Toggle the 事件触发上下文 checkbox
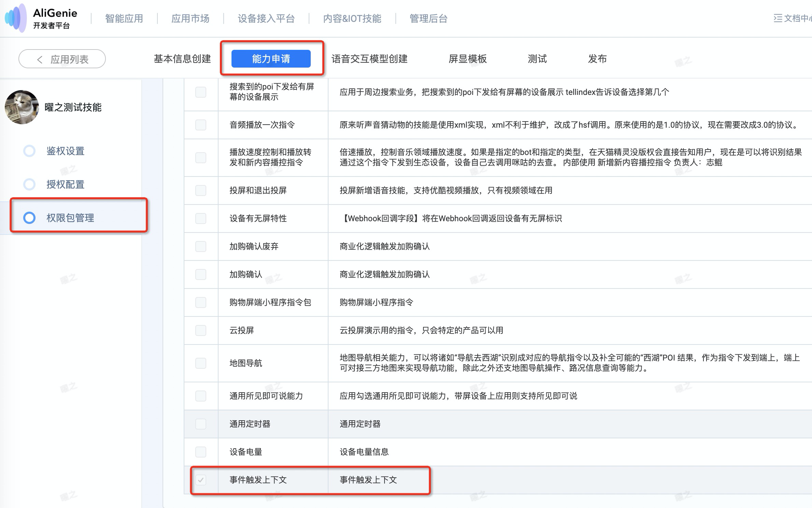Image resolution: width=812 pixels, height=508 pixels. pos(201,480)
